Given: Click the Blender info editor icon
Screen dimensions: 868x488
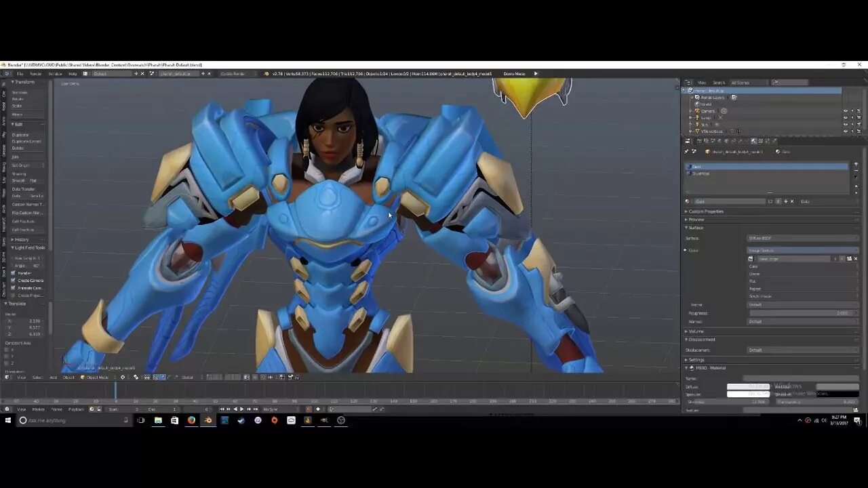Looking at the screenshot, I should (x=7, y=74).
